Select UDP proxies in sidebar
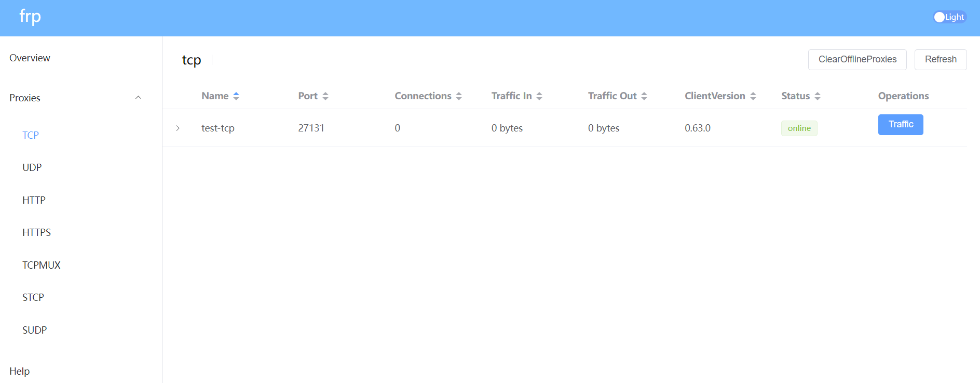 (x=32, y=168)
